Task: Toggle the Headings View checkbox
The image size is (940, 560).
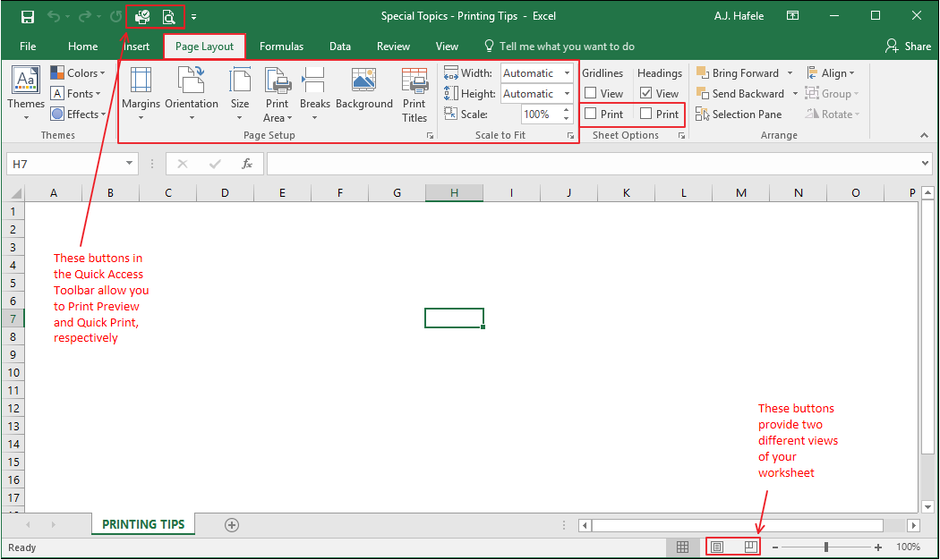Action: coord(645,93)
